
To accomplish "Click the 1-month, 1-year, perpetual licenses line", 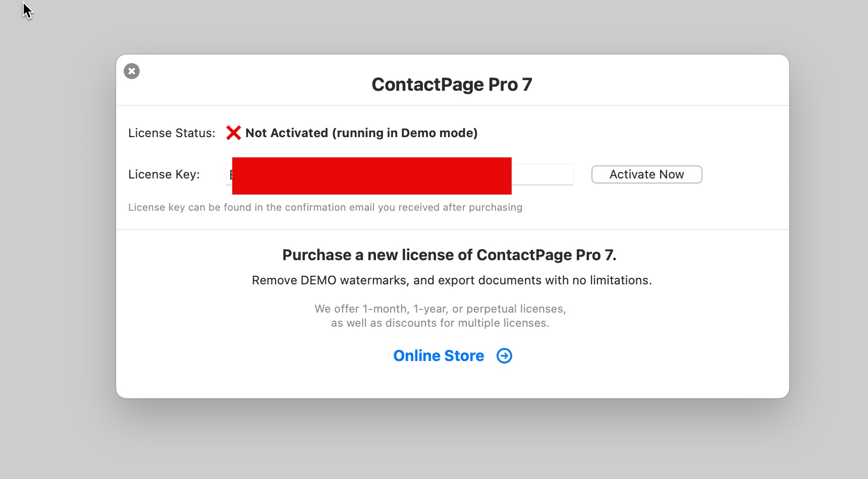I will [440, 309].
